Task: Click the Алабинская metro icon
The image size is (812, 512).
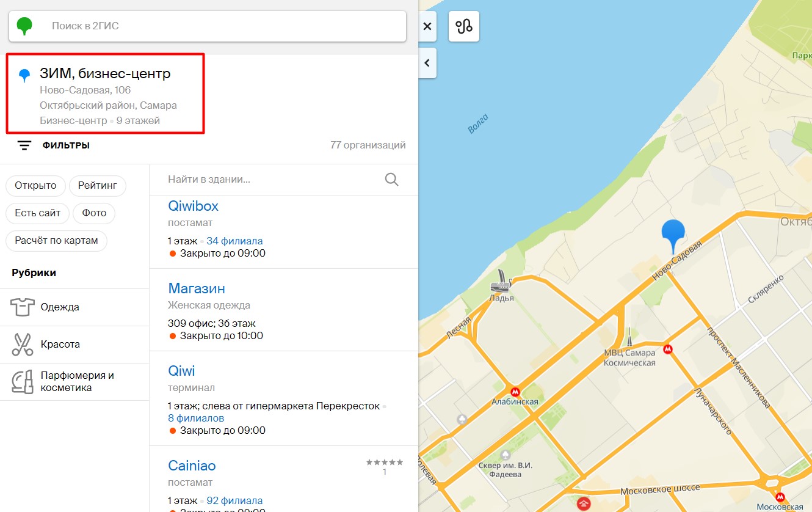Action: (x=515, y=391)
